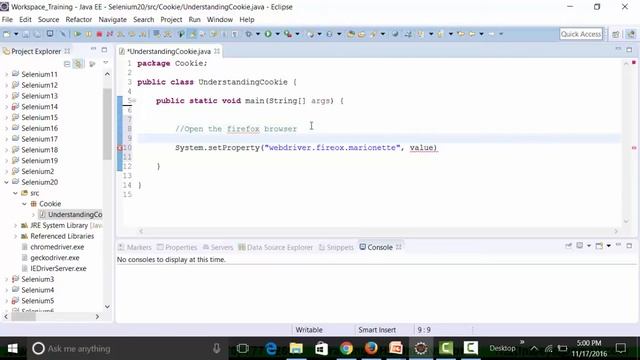Toggle Mark Occurrences in the toolbar
Viewport: 640px width, 360px height.
[192, 34]
